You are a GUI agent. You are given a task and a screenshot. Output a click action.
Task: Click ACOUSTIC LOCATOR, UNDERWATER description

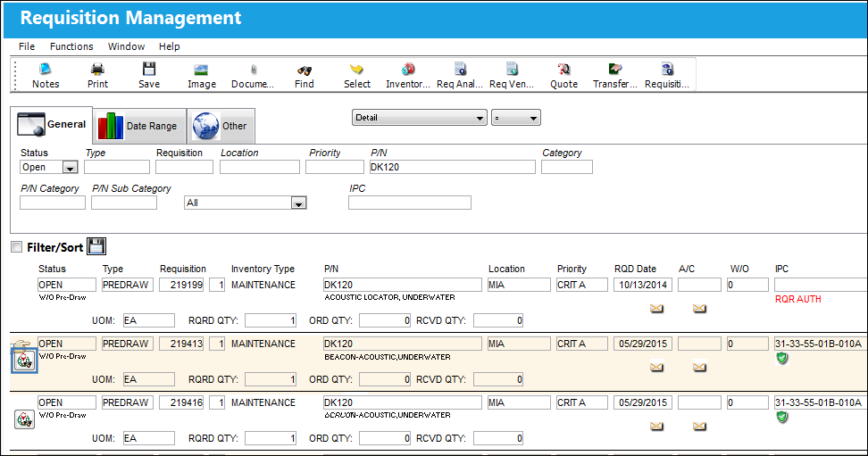click(x=389, y=297)
